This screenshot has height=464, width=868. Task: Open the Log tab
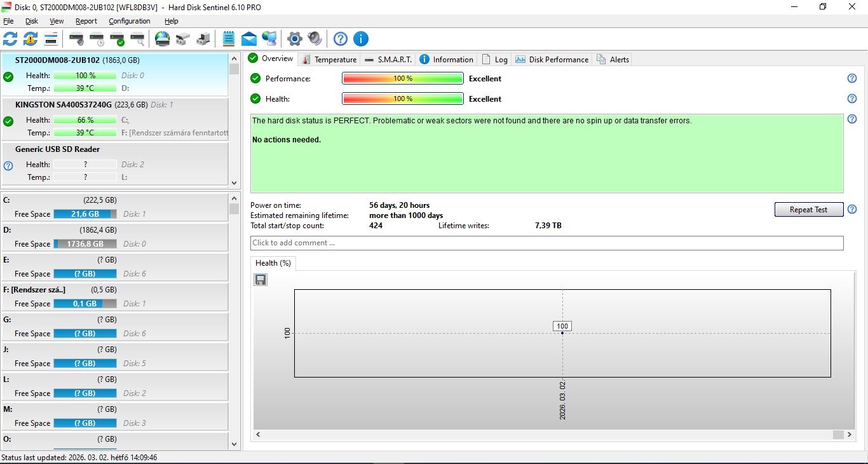(494, 59)
